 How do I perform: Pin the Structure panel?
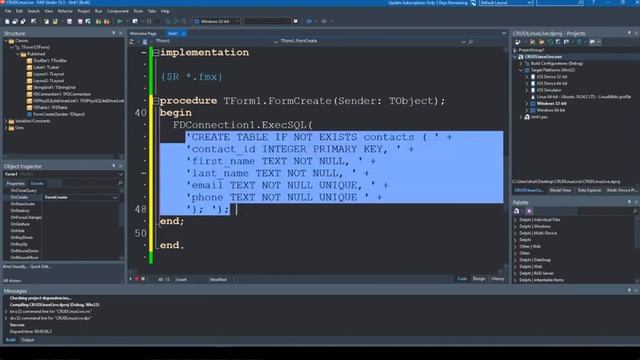(114, 33)
